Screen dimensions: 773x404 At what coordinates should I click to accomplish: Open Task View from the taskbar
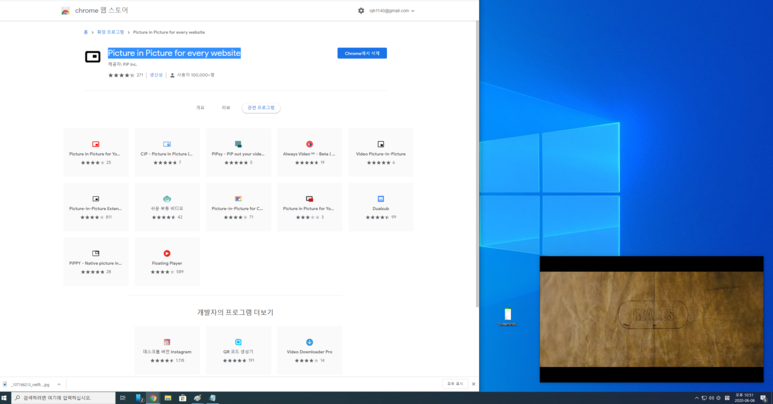123,398
